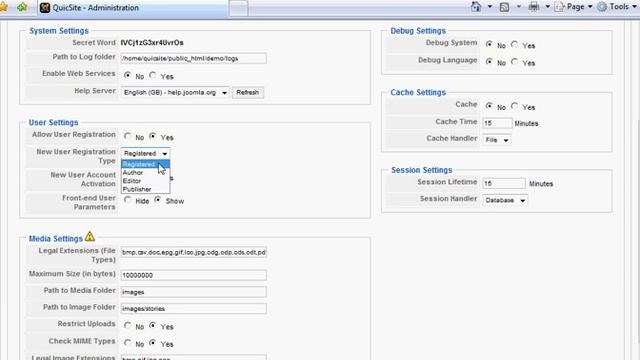Set Allow User Registration to No
Viewport: 640px width, 360px height.
(128, 136)
